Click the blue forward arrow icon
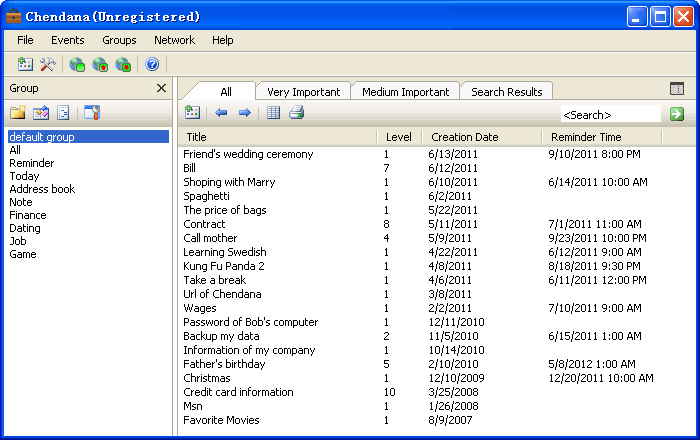The image size is (700, 440). [244, 113]
